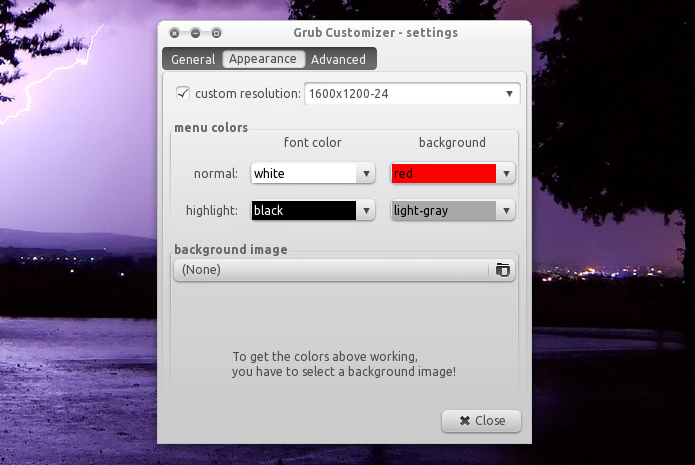Click the 'background' column header
The height and width of the screenshot is (465, 695).
point(452,143)
